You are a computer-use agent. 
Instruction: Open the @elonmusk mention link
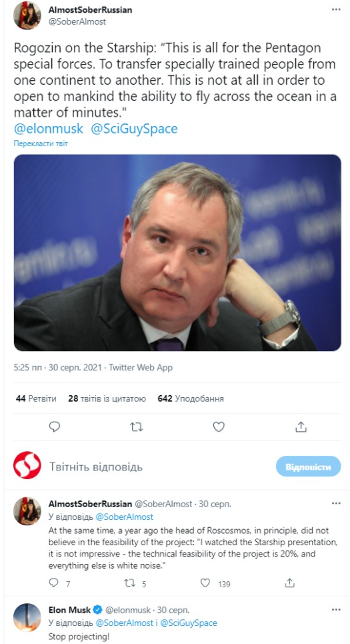[x=49, y=129]
